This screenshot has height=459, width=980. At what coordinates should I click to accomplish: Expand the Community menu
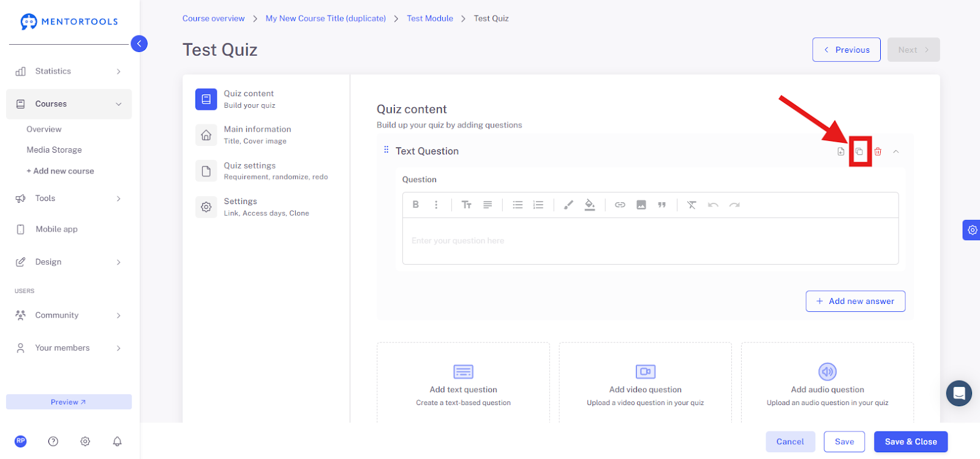[69, 315]
